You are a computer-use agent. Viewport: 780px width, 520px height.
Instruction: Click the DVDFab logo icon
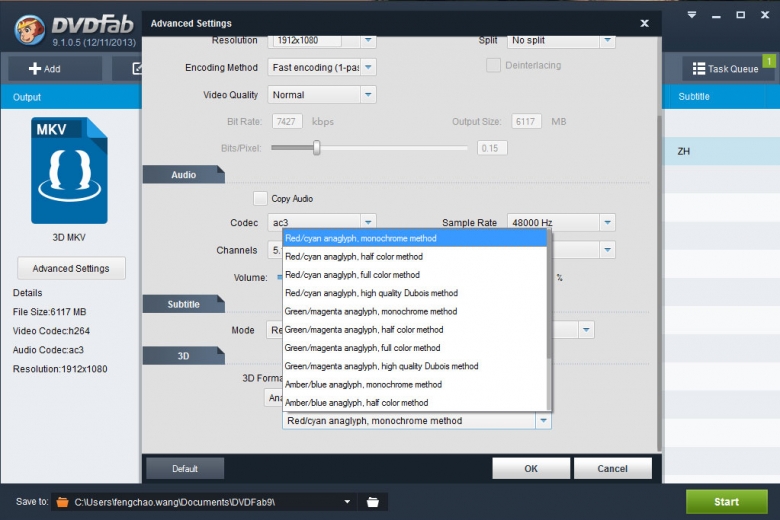tap(29, 29)
